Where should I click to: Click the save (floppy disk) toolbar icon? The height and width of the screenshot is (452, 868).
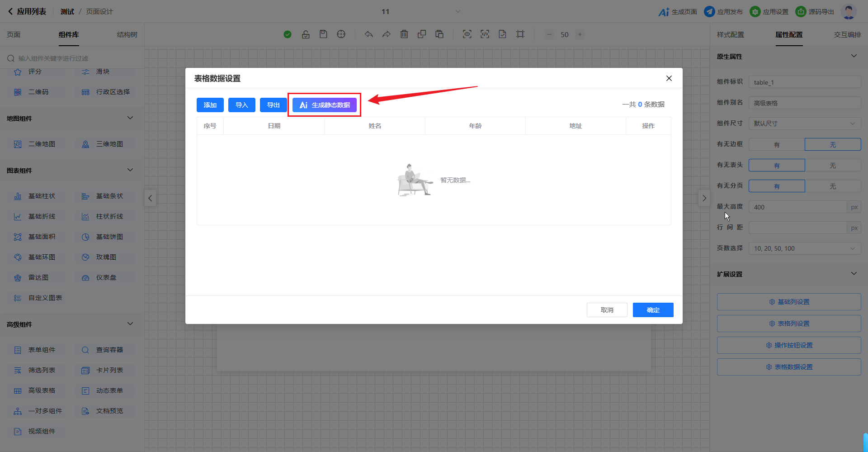(x=323, y=34)
